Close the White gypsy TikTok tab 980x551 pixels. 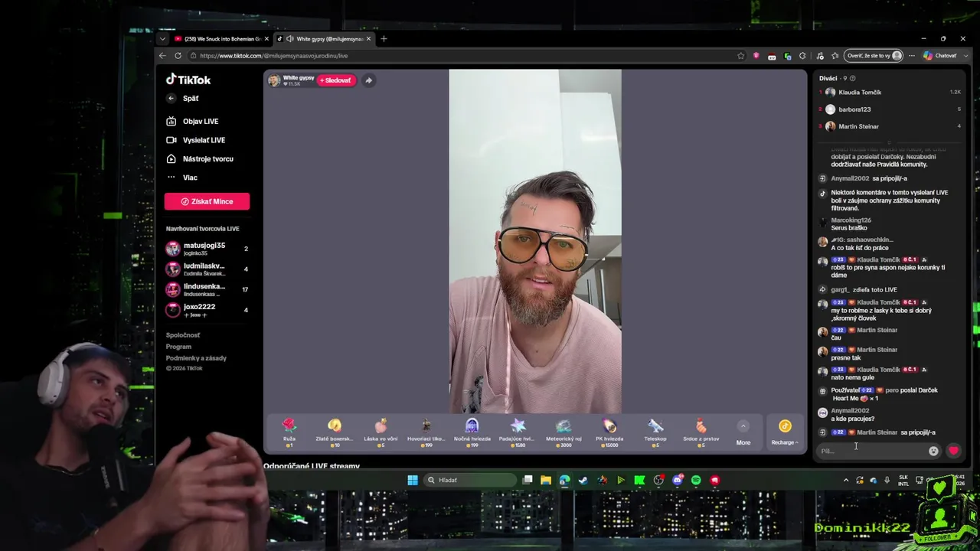tap(368, 39)
